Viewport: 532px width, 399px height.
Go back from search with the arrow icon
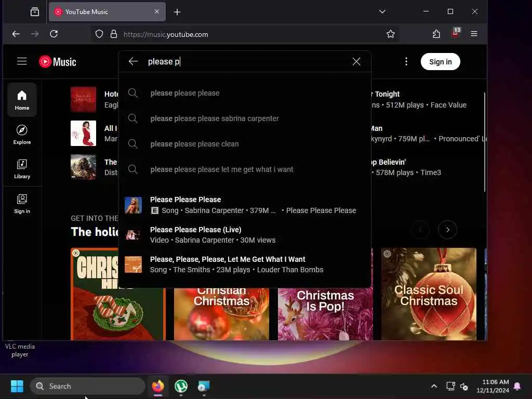click(x=133, y=61)
